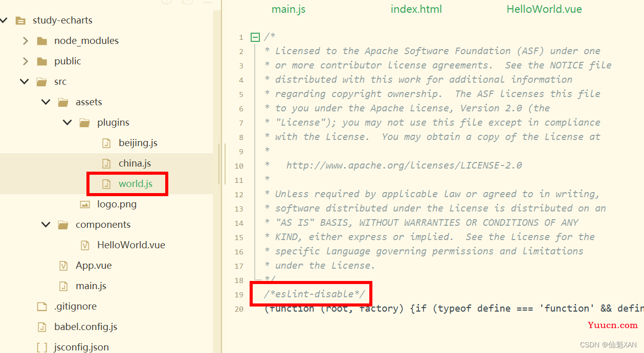
Task: Collapse the components folder chevron
Action: [x=46, y=225]
